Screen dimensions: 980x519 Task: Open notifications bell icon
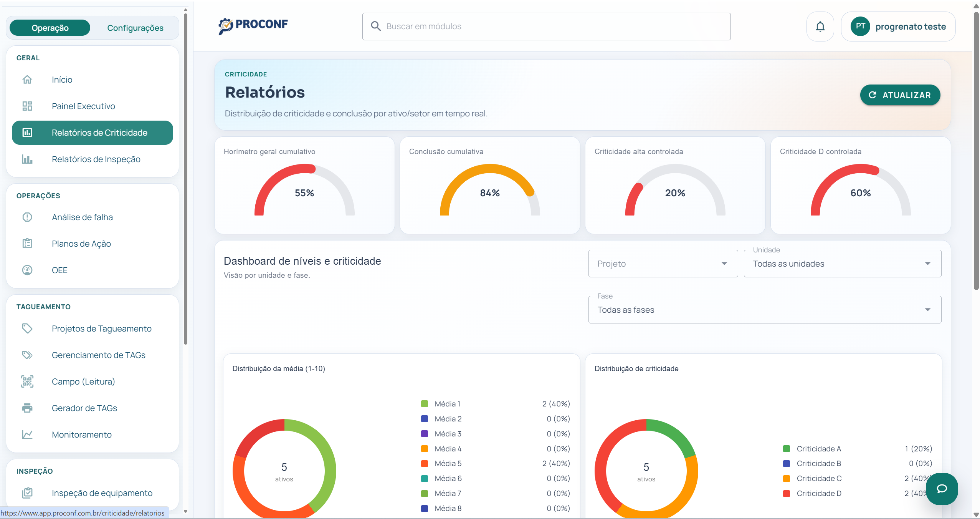(820, 27)
